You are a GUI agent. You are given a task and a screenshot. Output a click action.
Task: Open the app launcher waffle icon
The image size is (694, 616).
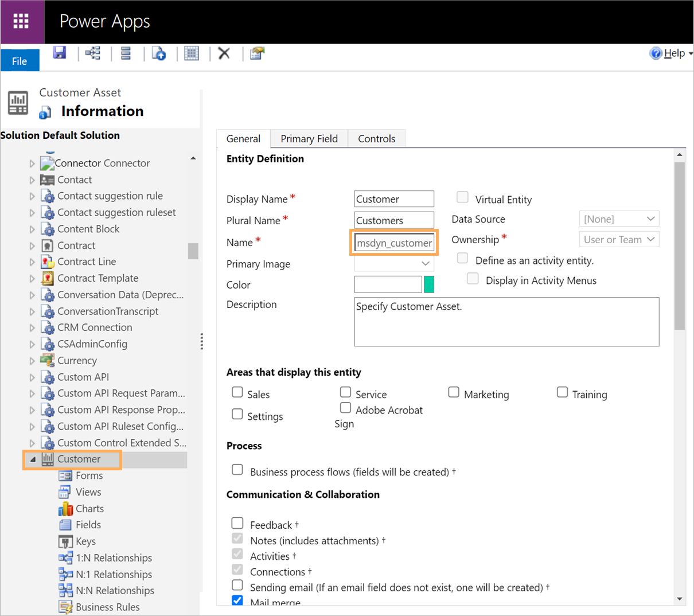click(x=21, y=22)
